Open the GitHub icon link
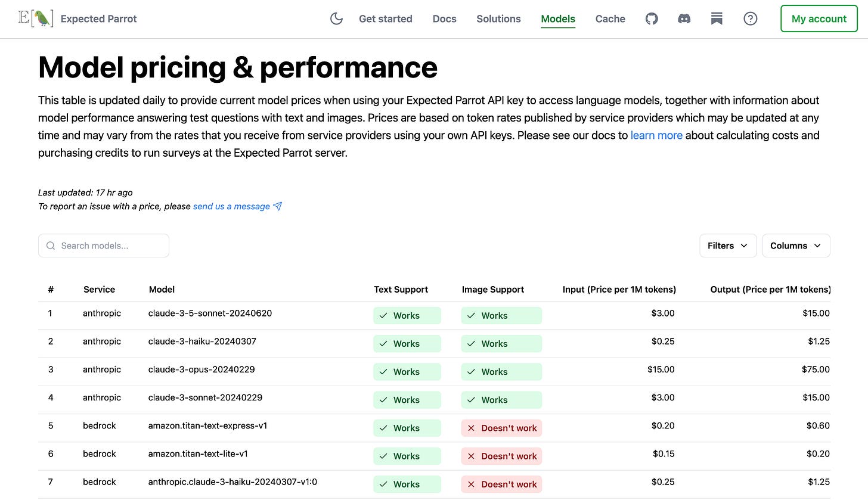 click(x=652, y=18)
